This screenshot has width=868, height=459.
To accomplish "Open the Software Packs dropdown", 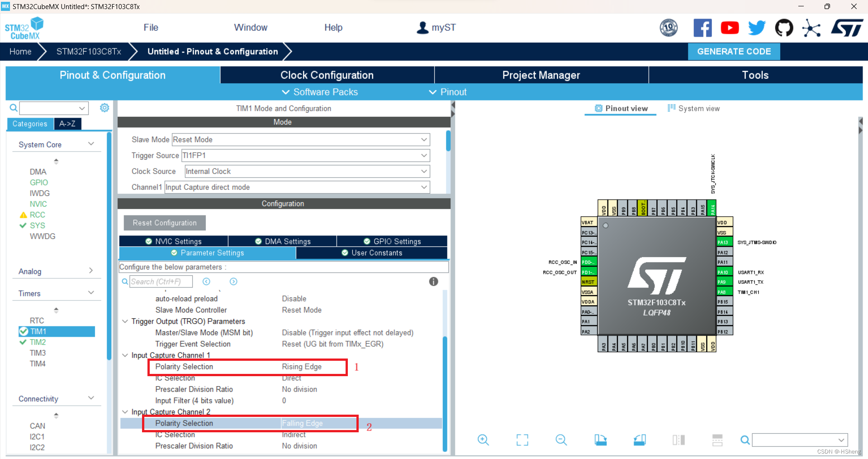I will pyautogui.click(x=320, y=92).
